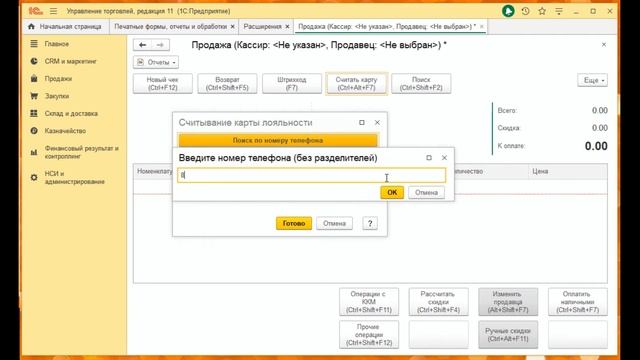Open Склад и доставка section
Screen dimensions: 640x360
tap(71, 113)
